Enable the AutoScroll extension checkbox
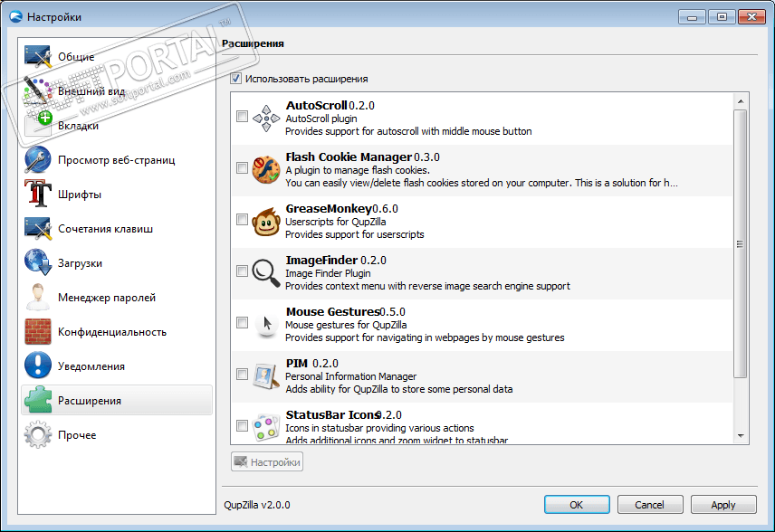 (x=242, y=117)
